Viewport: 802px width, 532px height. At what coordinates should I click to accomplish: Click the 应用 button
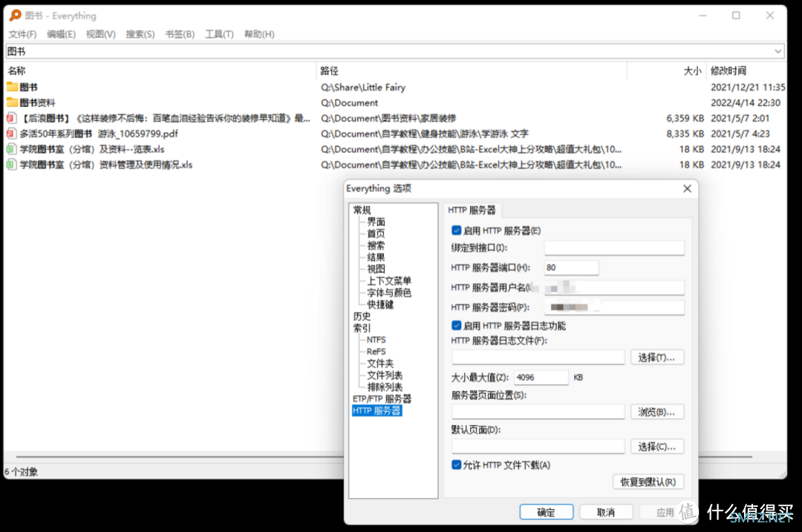(665, 512)
